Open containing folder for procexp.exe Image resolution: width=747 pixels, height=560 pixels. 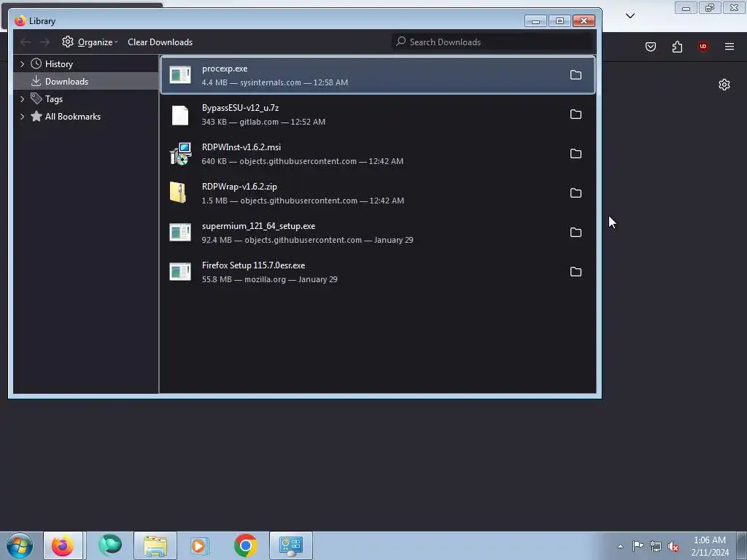(576, 75)
